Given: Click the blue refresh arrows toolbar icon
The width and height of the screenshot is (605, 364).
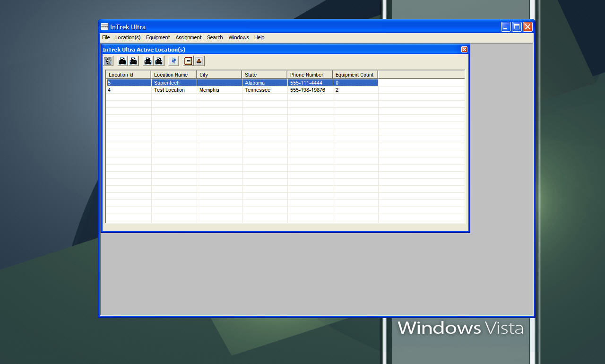Looking at the screenshot, I should click(x=174, y=61).
